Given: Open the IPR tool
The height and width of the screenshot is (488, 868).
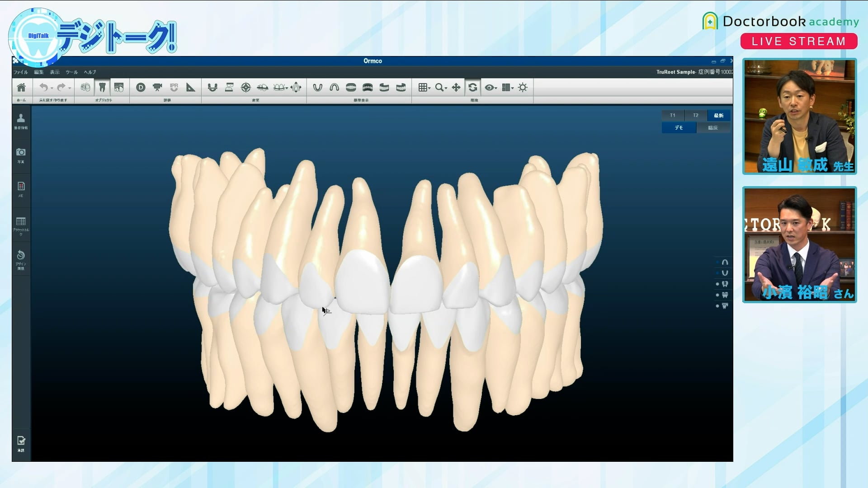Looking at the screenshot, I should click(174, 87).
